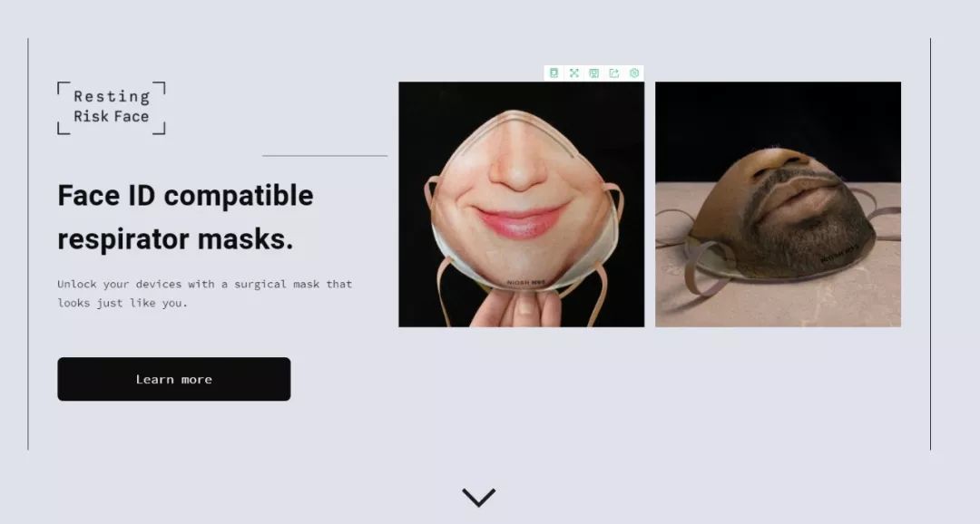Click the save image icon

[x=593, y=73]
